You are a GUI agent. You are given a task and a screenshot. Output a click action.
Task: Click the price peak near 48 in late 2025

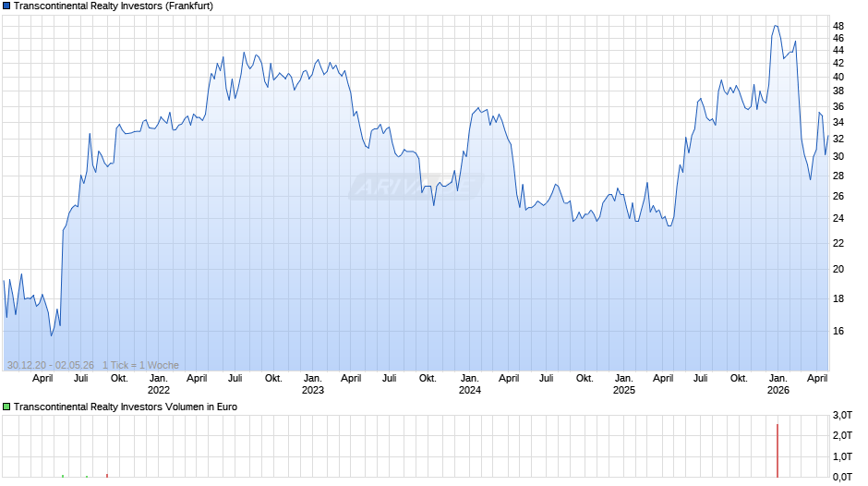776,26
